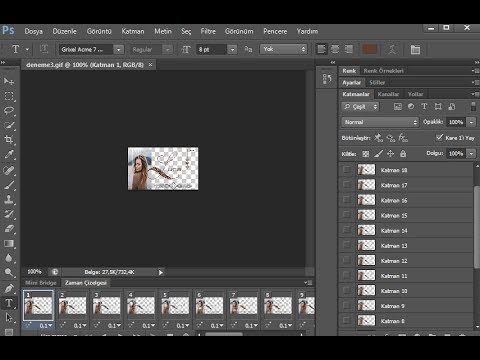Image resolution: width=480 pixels, height=360 pixels.
Task: Switch to the Mini Bridge tab
Action: (x=41, y=283)
